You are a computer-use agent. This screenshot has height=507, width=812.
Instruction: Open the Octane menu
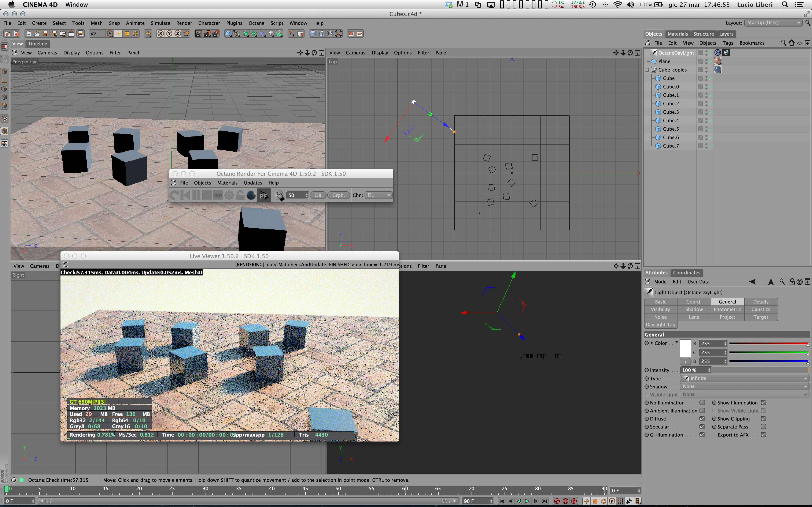[x=256, y=23]
